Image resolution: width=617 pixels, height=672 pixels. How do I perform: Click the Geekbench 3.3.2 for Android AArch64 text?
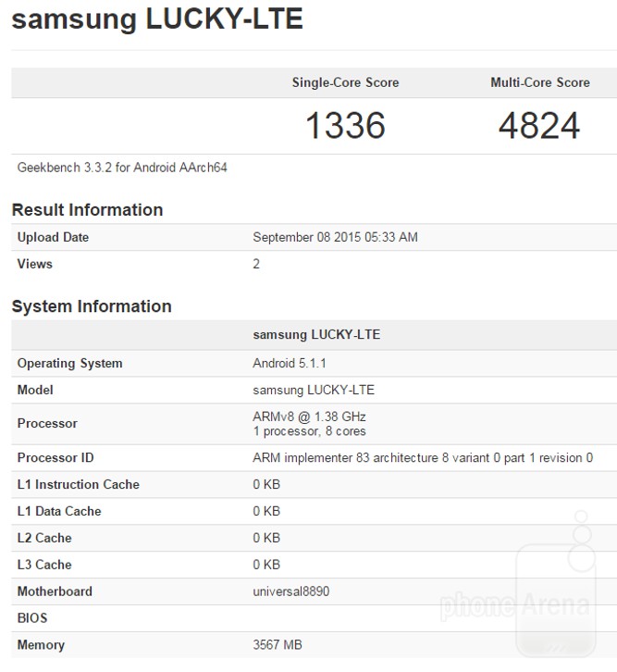(122, 168)
